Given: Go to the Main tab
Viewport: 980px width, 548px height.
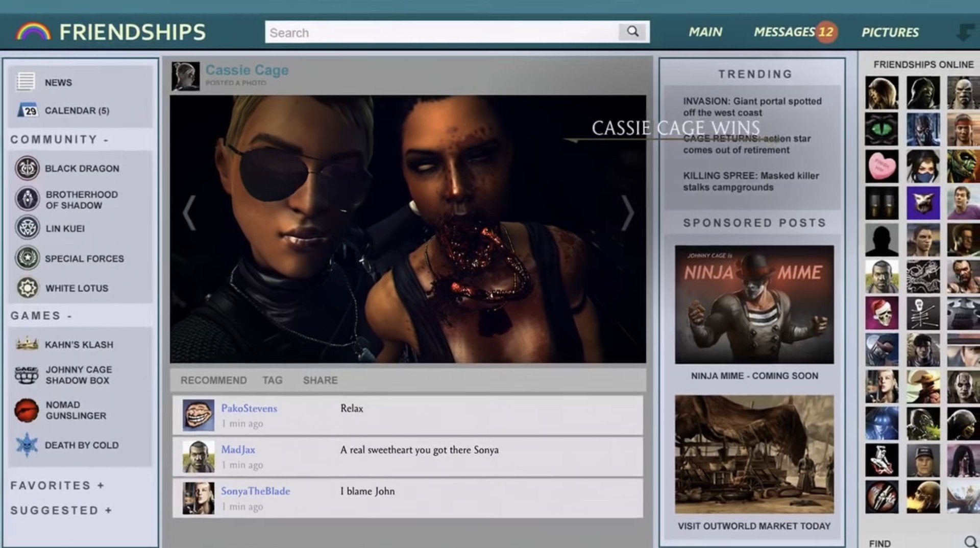Looking at the screenshot, I should point(705,32).
